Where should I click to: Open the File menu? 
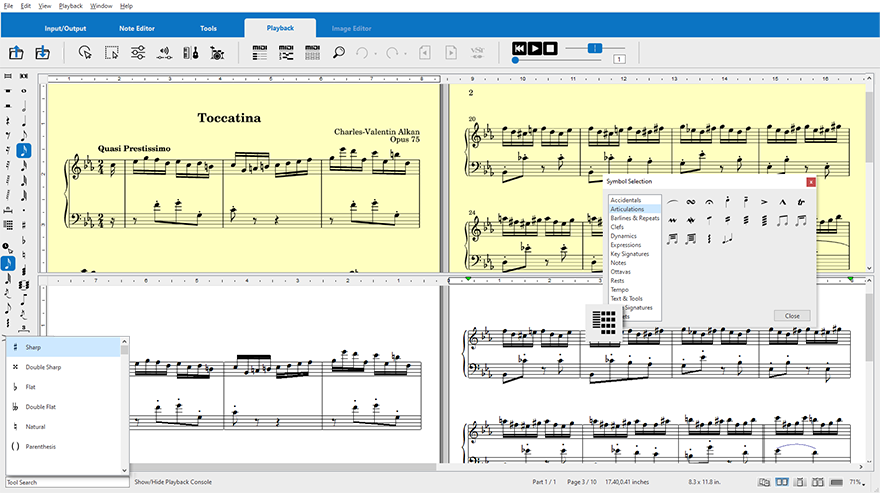pyautogui.click(x=8, y=6)
